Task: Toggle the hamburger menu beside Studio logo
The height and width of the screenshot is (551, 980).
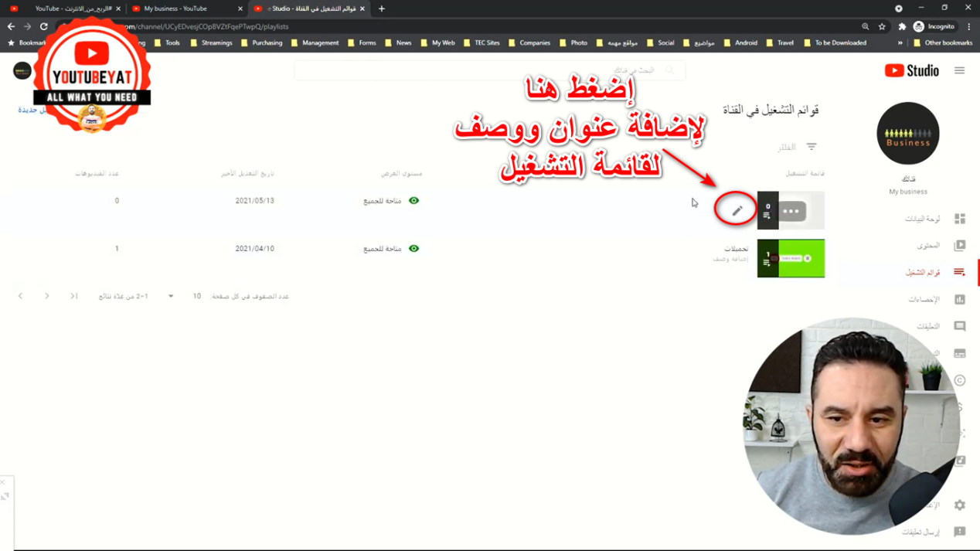Action: (959, 70)
